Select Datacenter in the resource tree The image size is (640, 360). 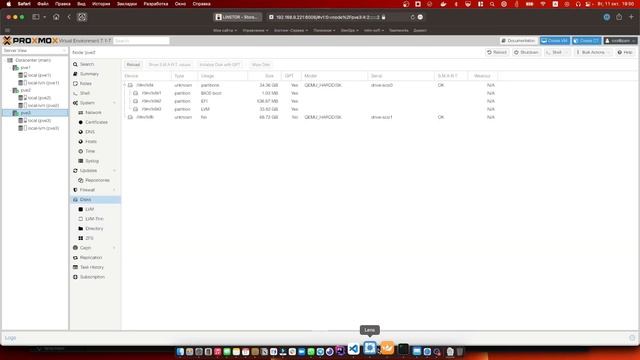point(33,60)
